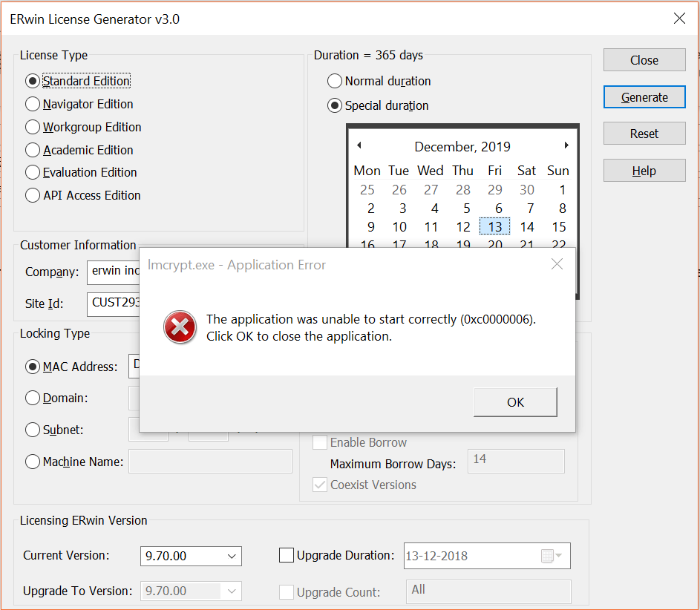Click the Generate button

click(x=644, y=96)
